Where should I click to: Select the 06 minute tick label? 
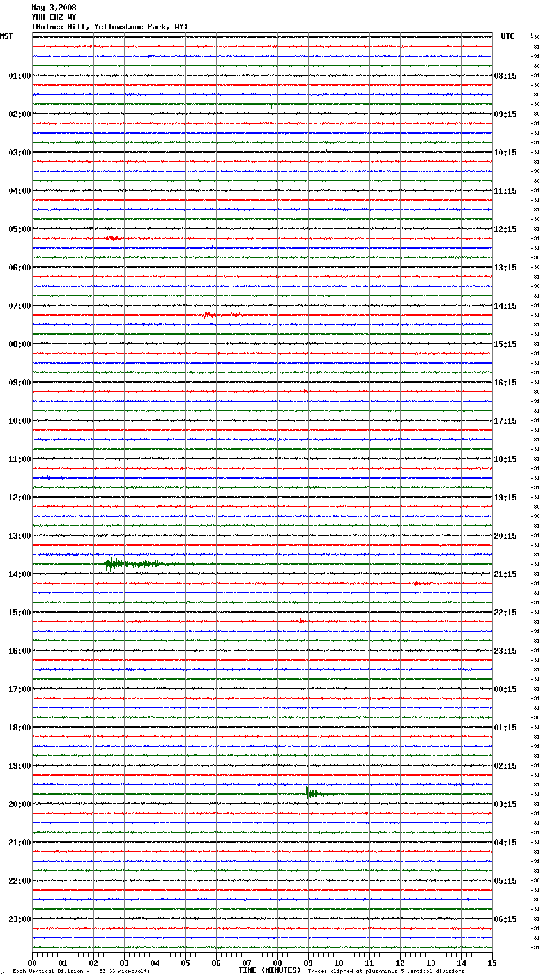coord(216,963)
